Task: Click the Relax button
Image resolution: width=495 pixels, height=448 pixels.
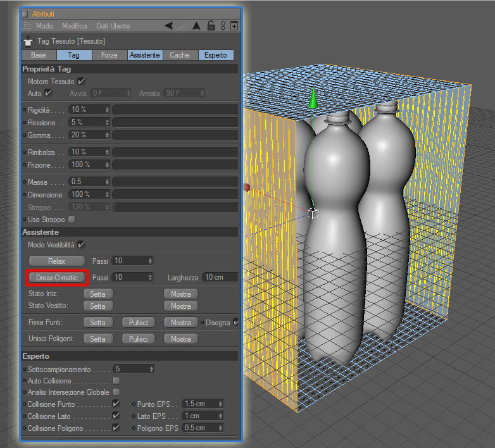Action: [57, 261]
